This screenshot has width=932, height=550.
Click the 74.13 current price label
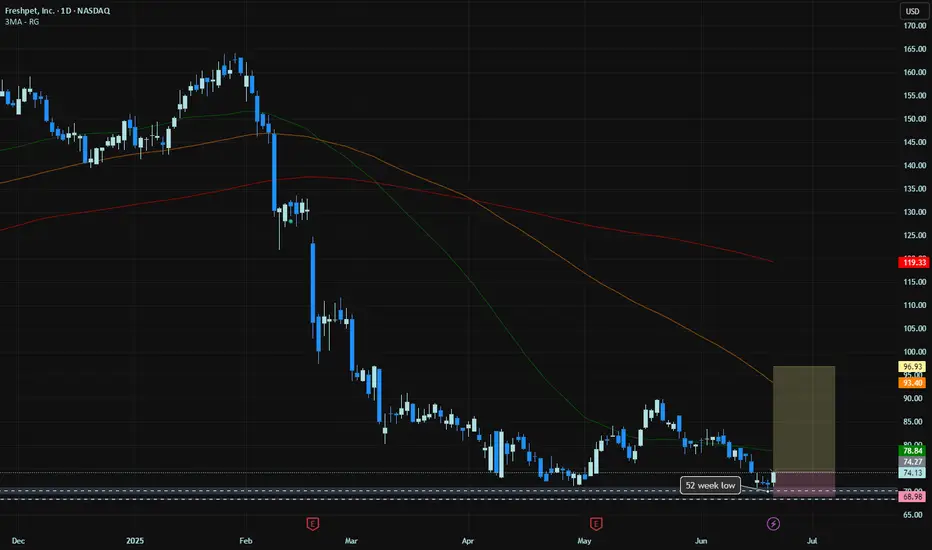click(x=912, y=473)
